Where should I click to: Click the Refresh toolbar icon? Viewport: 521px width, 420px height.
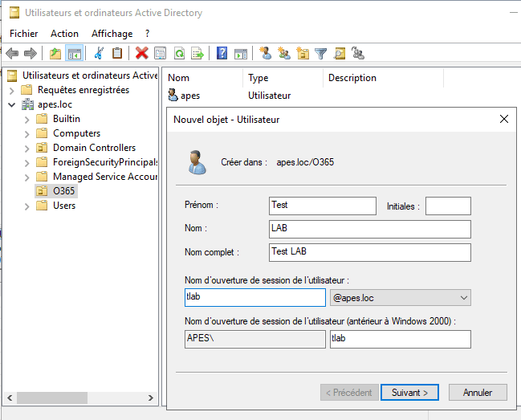(179, 54)
